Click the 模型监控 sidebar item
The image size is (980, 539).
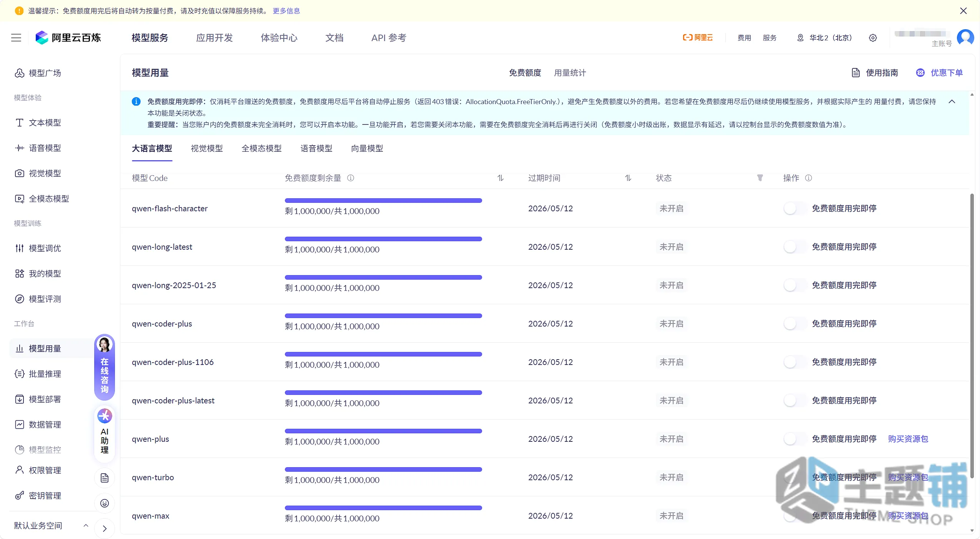point(38,449)
